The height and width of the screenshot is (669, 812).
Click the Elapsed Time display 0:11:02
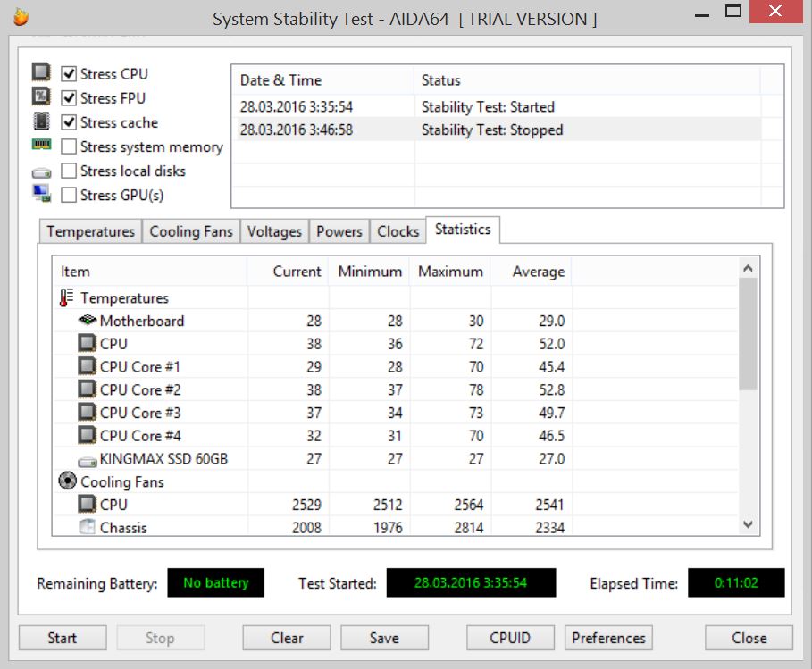point(736,582)
